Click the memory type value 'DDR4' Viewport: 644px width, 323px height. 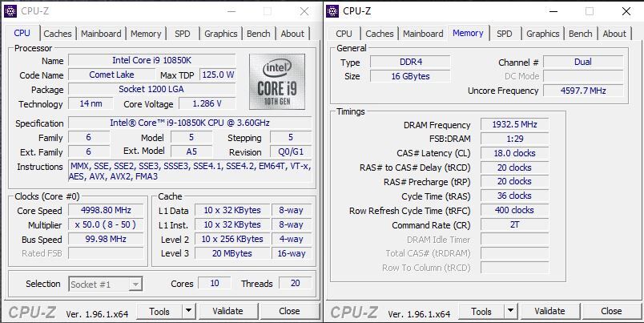pyautogui.click(x=410, y=62)
